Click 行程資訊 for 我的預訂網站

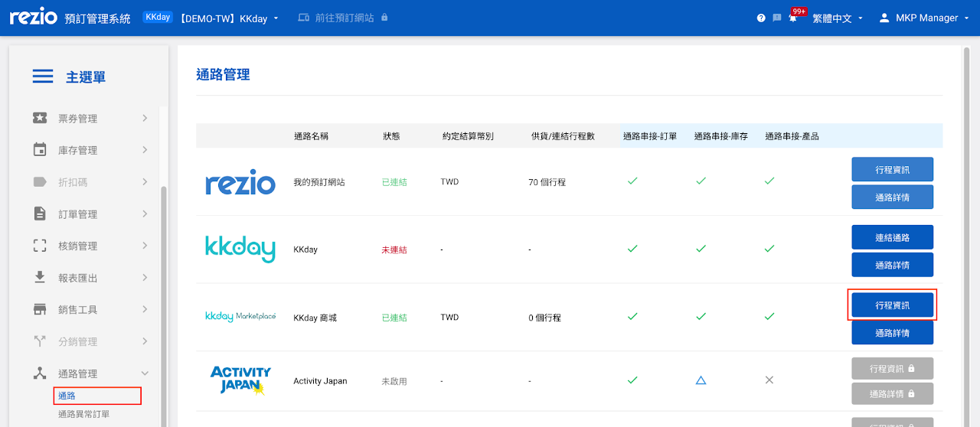pyautogui.click(x=892, y=170)
